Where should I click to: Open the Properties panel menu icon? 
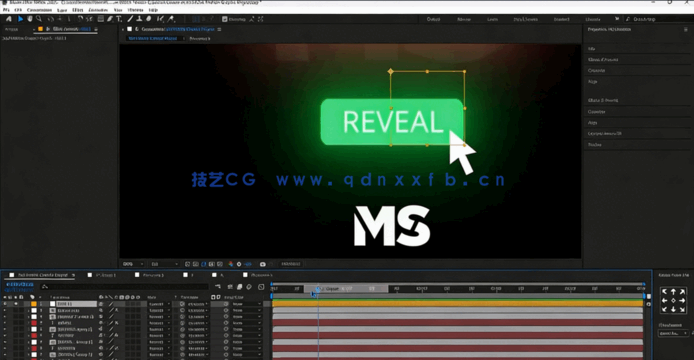[686, 29]
